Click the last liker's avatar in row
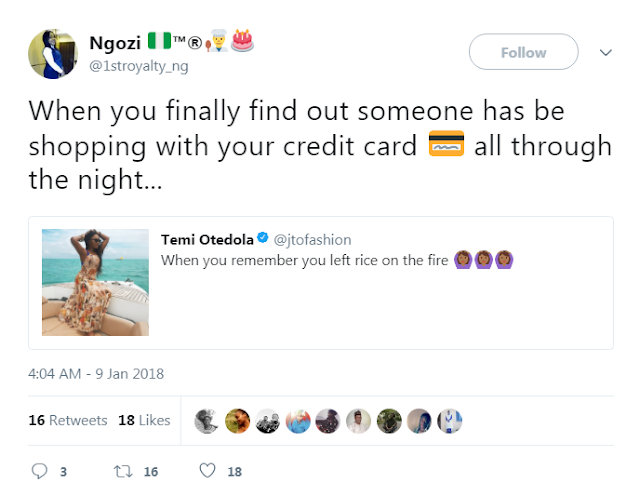This screenshot has width=640, height=496. click(x=451, y=421)
